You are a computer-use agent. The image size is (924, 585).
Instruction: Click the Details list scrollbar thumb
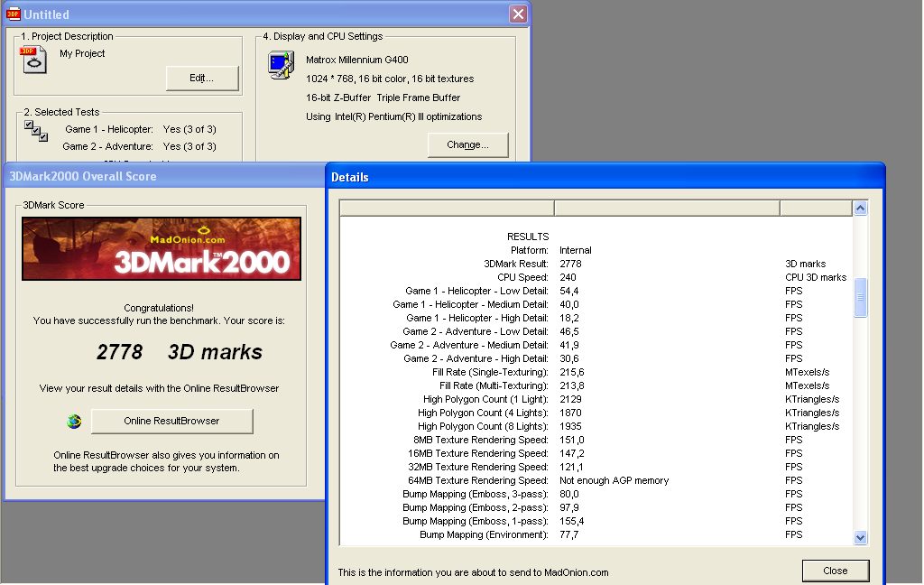pos(860,297)
